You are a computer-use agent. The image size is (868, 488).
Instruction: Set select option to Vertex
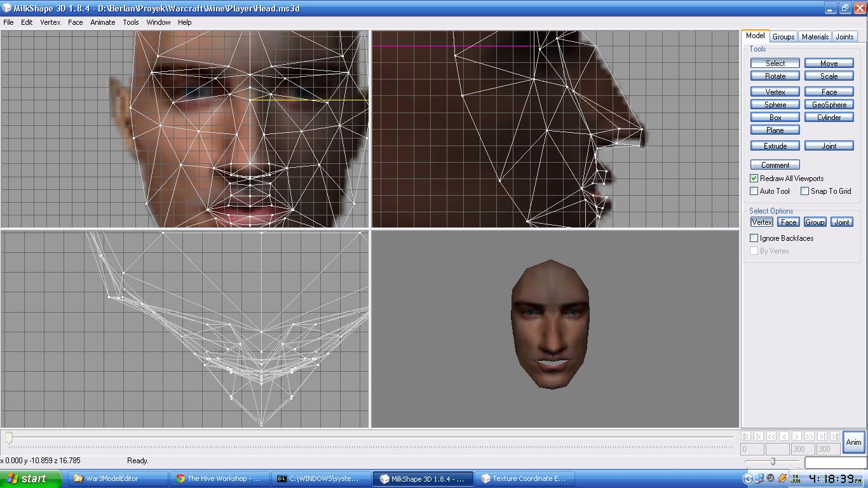[x=762, y=222]
